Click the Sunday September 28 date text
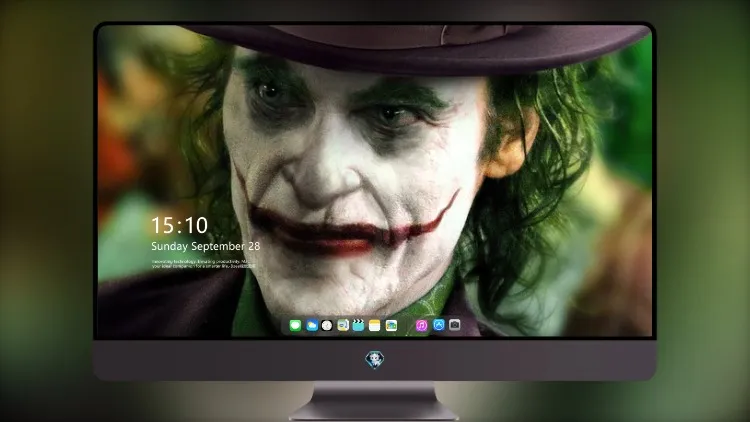750x422 pixels. (206, 246)
